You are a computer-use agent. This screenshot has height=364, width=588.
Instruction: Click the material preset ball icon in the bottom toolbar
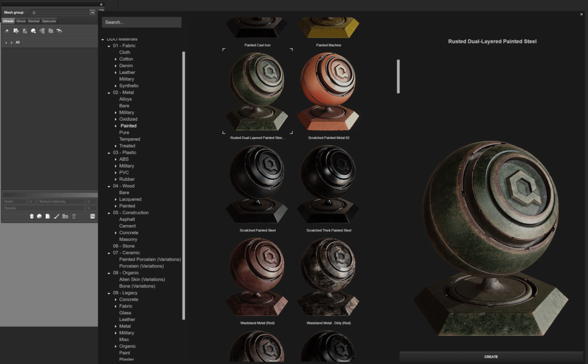(32, 216)
